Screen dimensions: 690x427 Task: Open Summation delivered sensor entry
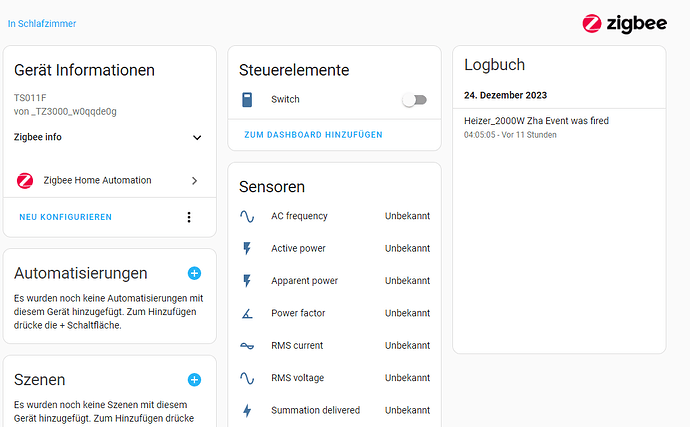coord(334,410)
